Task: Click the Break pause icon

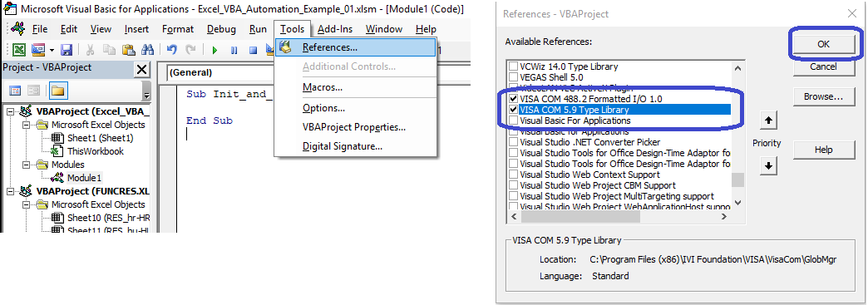Action: pos(234,51)
